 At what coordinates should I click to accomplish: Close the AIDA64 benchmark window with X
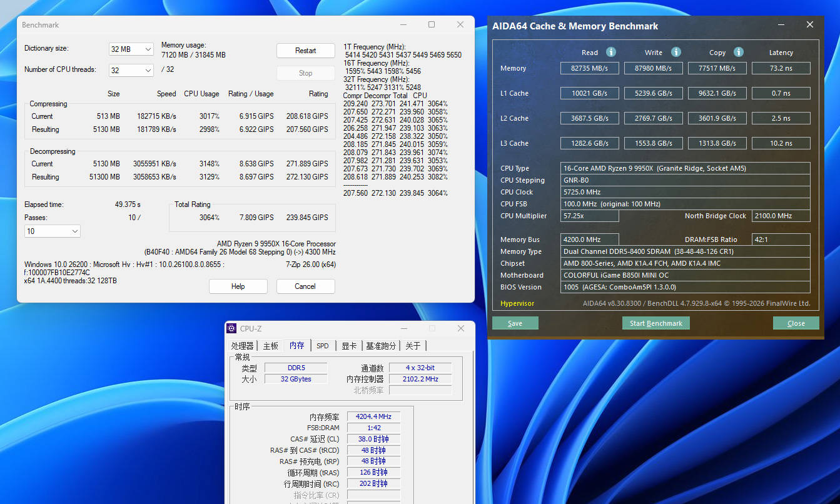[x=810, y=25]
